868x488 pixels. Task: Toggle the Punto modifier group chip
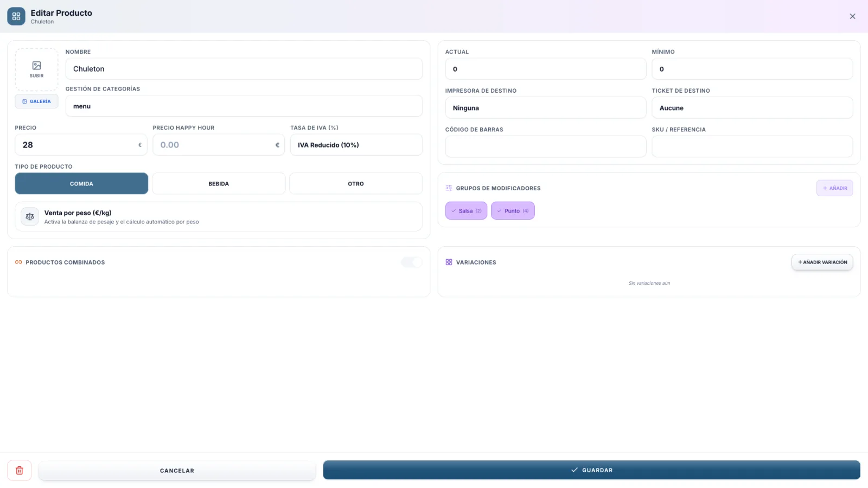513,211
